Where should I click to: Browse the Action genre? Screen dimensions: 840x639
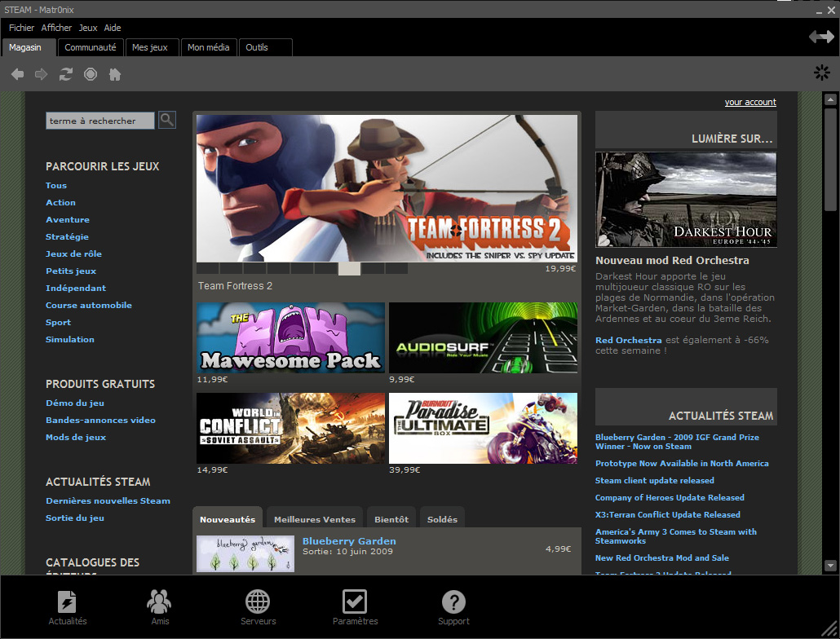point(60,202)
